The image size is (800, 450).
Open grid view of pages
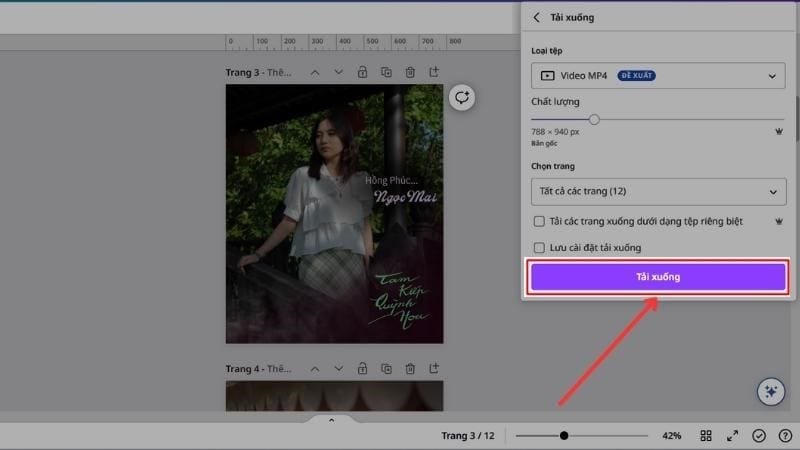[706, 436]
